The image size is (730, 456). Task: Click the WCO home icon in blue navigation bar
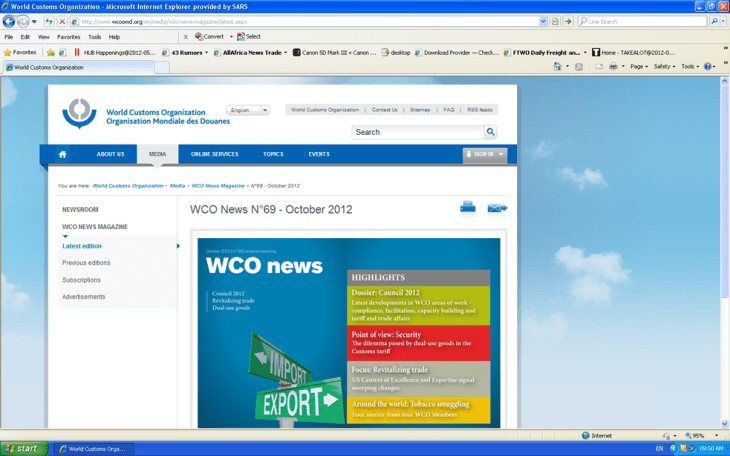click(x=62, y=154)
